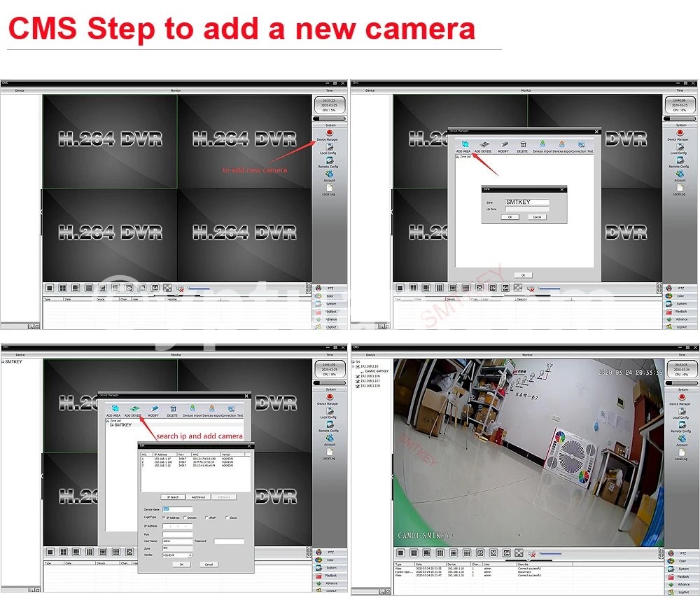
Task: Enable the Cloud login type checkbox
Action: (226, 518)
